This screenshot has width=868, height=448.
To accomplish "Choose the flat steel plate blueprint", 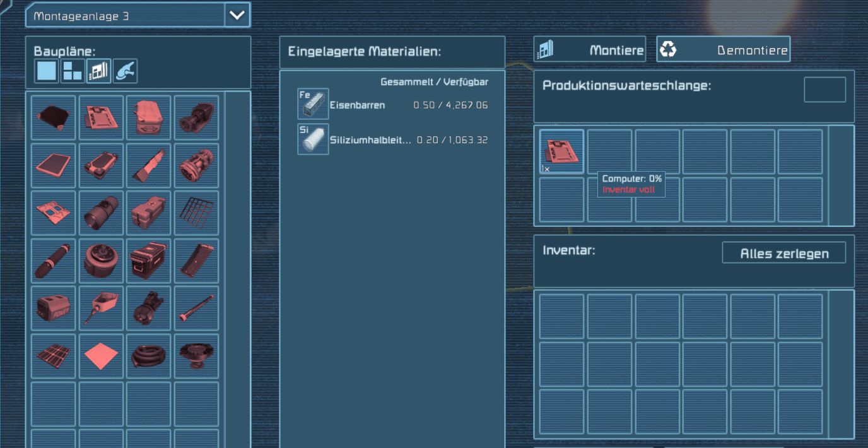I will click(100, 356).
